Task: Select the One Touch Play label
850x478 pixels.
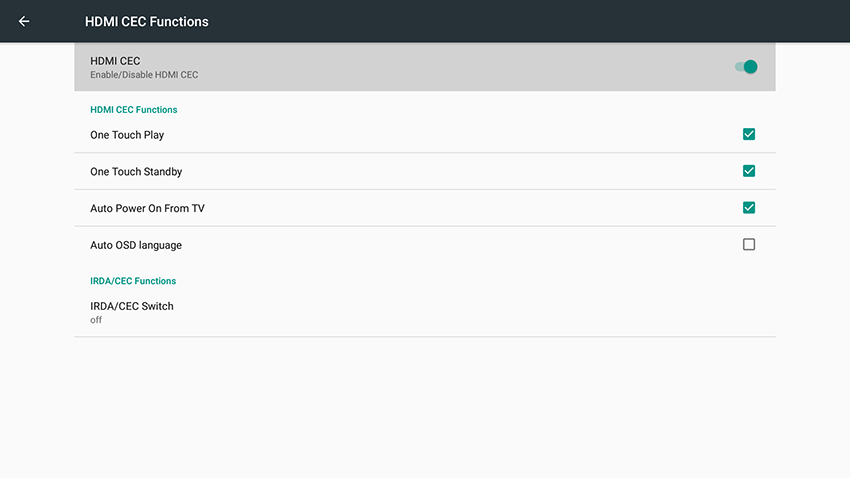Action: (x=127, y=135)
